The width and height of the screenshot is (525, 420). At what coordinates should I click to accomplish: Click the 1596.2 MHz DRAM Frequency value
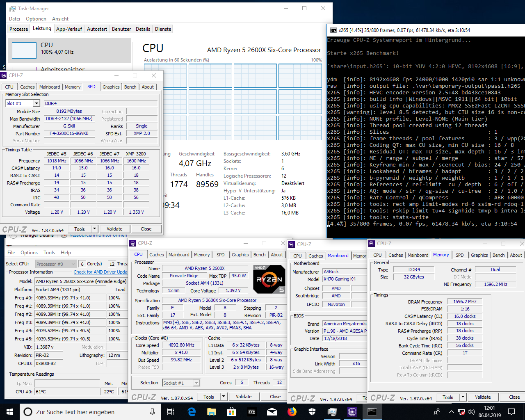[465, 301]
